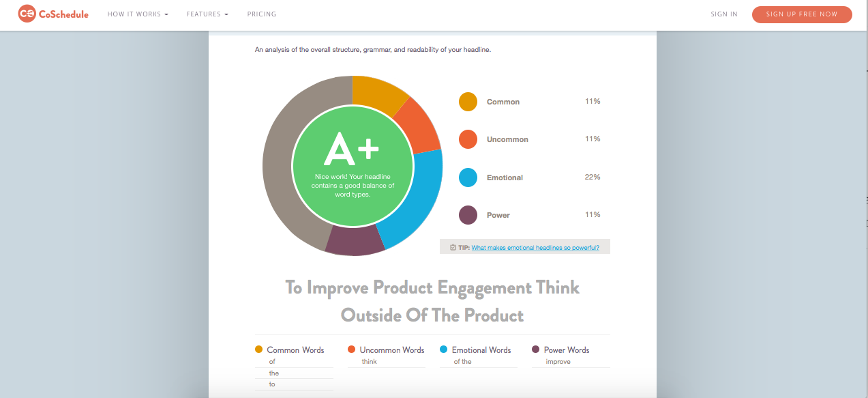This screenshot has height=398, width=868.
Task: Click the purple Power donut segment
Action: pyautogui.click(x=356, y=241)
